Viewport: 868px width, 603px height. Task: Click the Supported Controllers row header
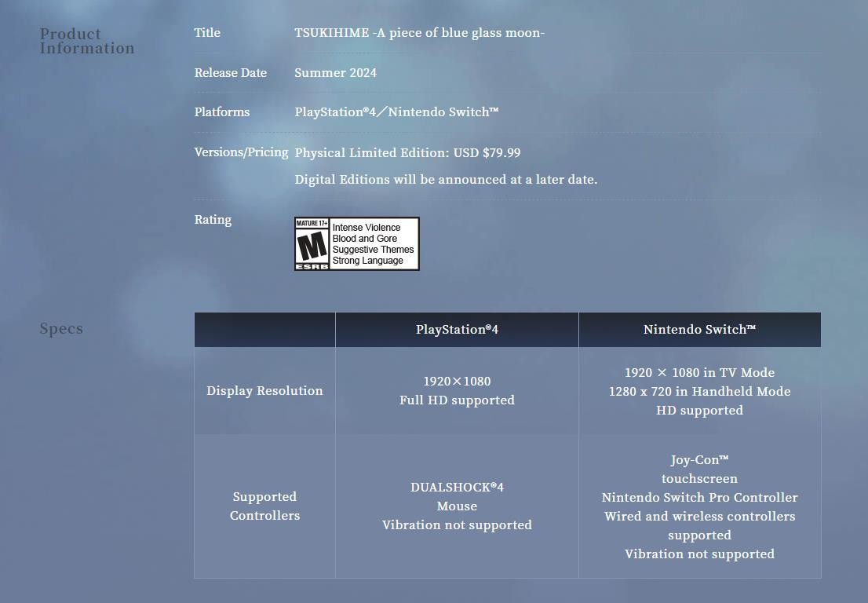(x=264, y=506)
